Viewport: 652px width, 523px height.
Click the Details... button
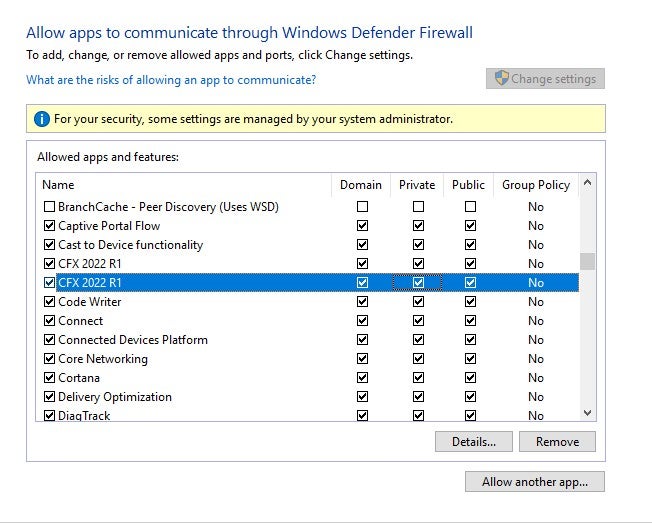(x=474, y=442)
